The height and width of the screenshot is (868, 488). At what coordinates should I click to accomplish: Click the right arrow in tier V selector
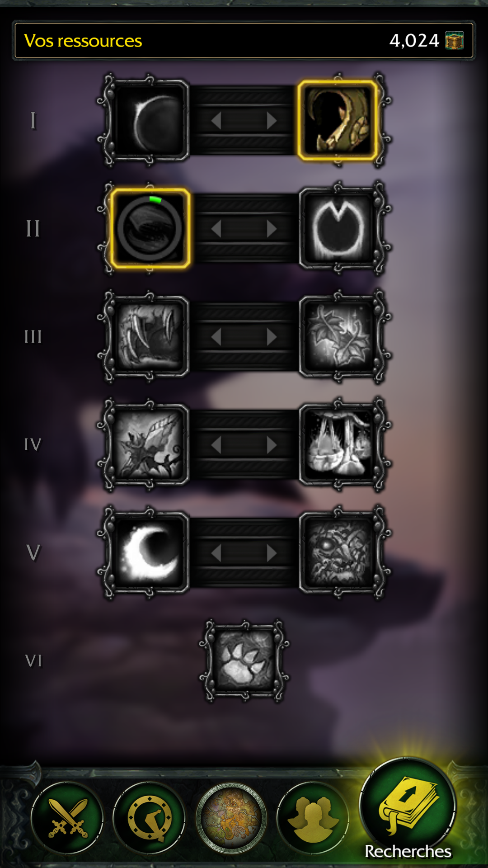point(271,553)
